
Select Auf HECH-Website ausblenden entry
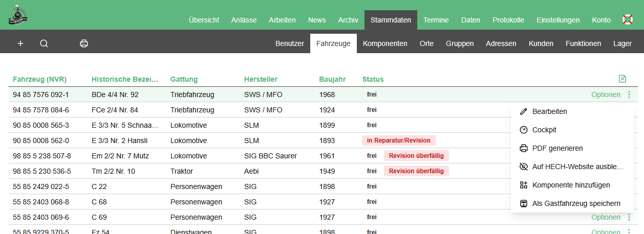point(572,167)
